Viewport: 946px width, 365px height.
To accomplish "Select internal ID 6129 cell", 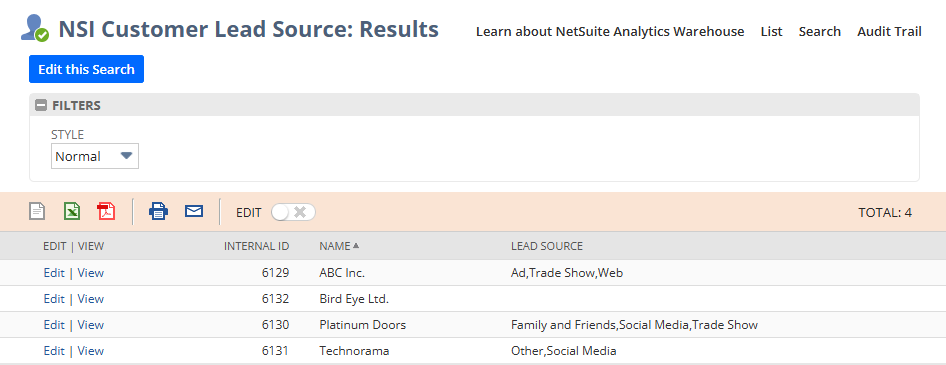I will [x=275, y=273].
